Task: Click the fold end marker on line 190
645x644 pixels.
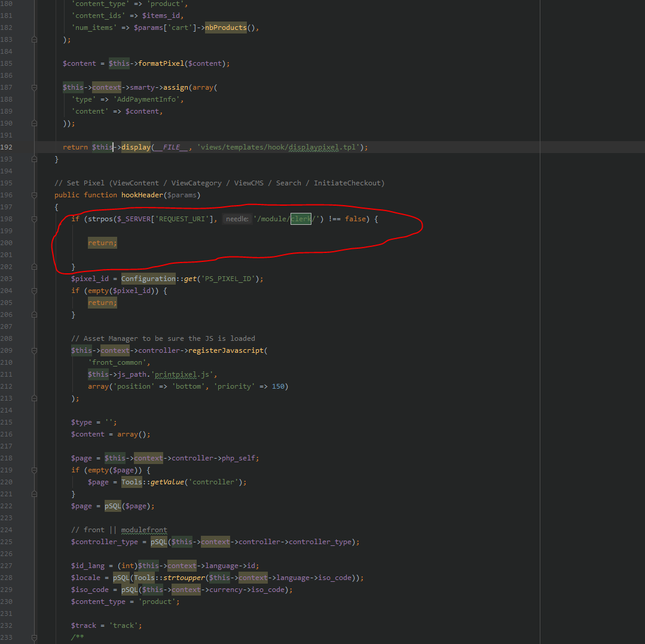Action: pyautogui.click(x=34, y=123)
